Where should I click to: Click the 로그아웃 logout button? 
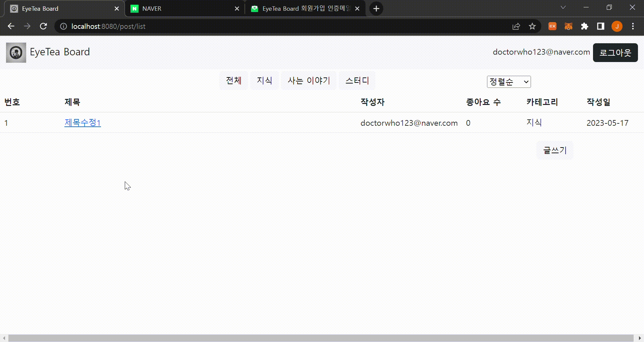615,53
